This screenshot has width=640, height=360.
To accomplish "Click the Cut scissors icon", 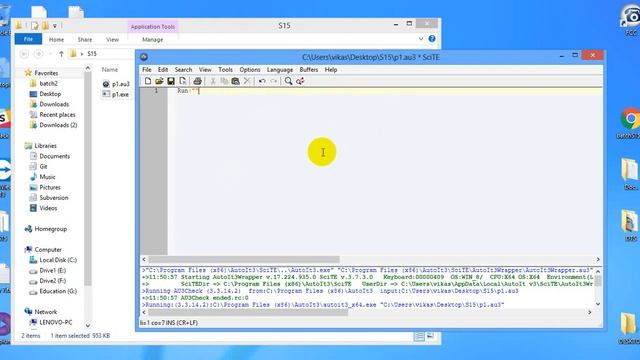I will [213, 81].
